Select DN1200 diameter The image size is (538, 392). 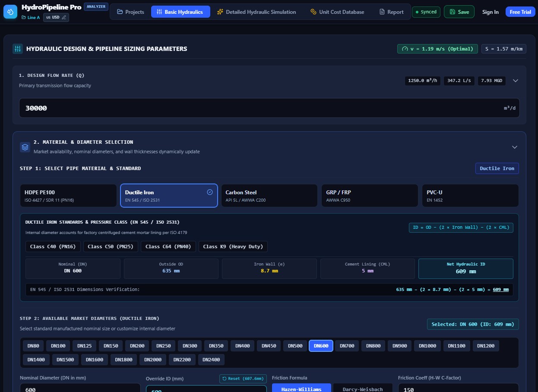pos(486,346)
